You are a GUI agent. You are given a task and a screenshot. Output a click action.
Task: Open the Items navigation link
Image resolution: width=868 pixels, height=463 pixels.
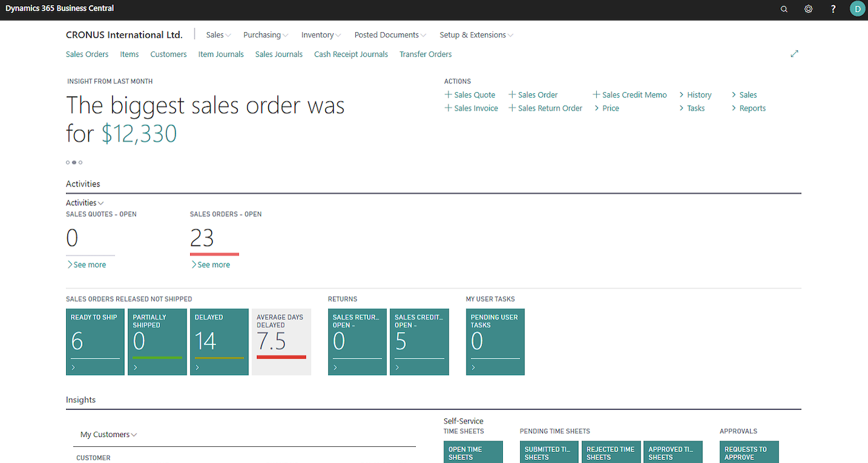click(x=129, y=54)
